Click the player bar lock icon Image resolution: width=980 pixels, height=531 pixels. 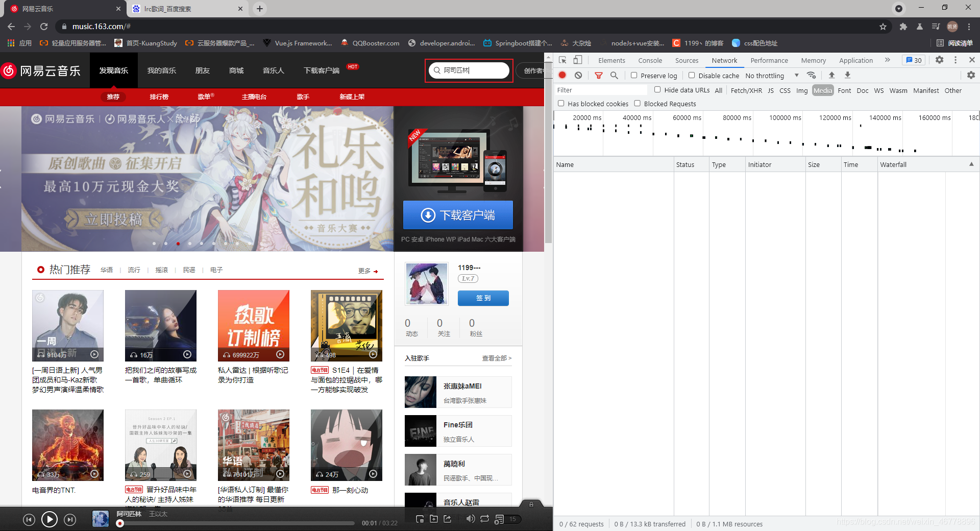531,504
